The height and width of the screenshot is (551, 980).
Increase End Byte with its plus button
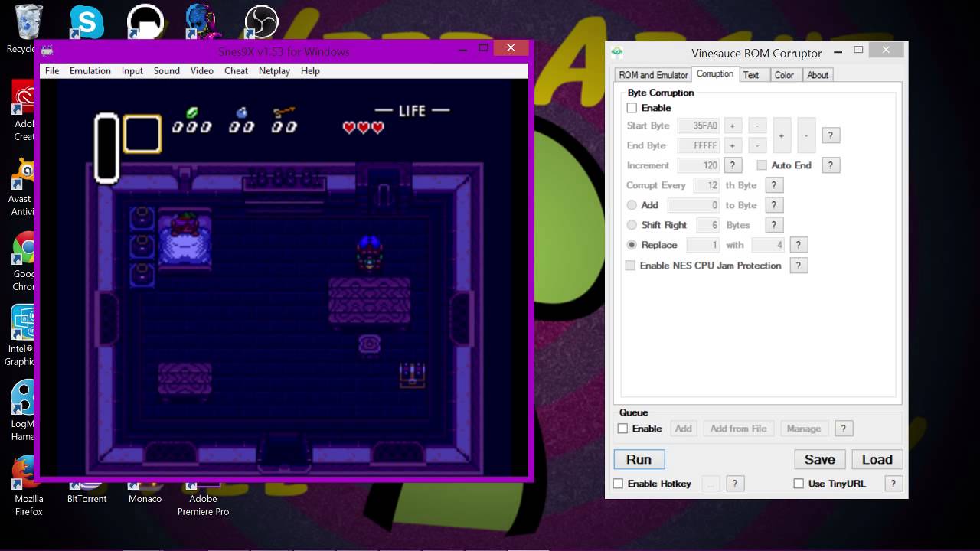pyautogui.click(x=732, y=145)
